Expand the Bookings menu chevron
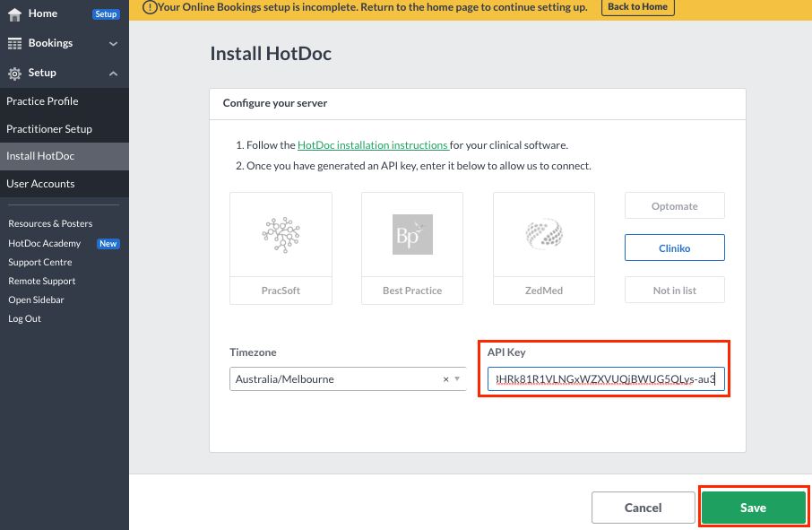The height and width of the screenshot is (530, 812). pyautogui.click(x=114, y=44)
